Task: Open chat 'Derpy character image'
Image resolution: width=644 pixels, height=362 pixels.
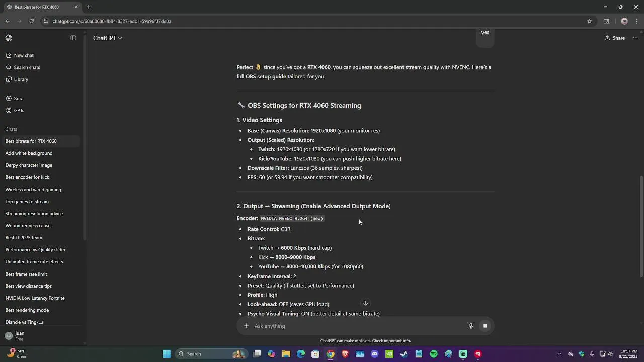Action: point(40,165)
